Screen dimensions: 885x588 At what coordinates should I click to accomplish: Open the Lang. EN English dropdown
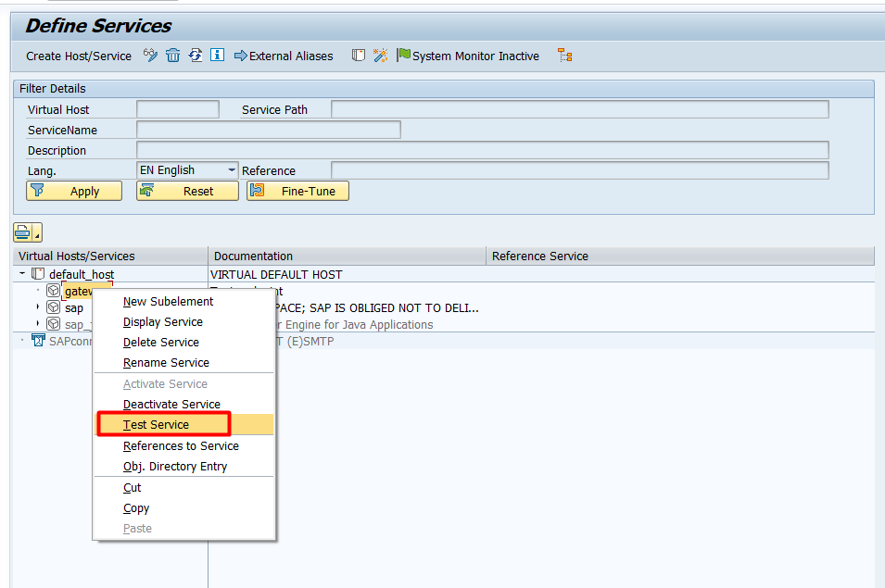[231, 170]
